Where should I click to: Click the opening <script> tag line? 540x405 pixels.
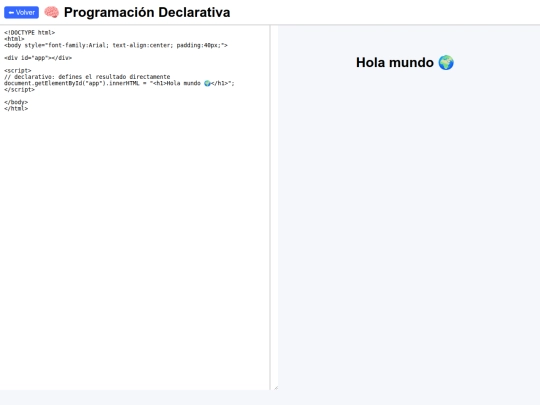coord(18,71)
